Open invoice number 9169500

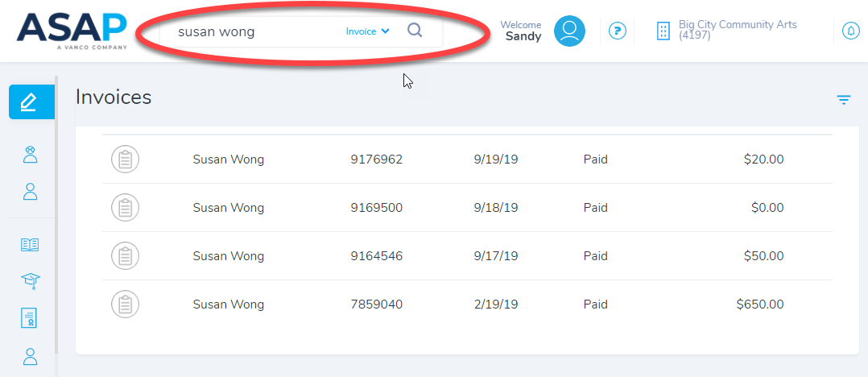(376, 208)
